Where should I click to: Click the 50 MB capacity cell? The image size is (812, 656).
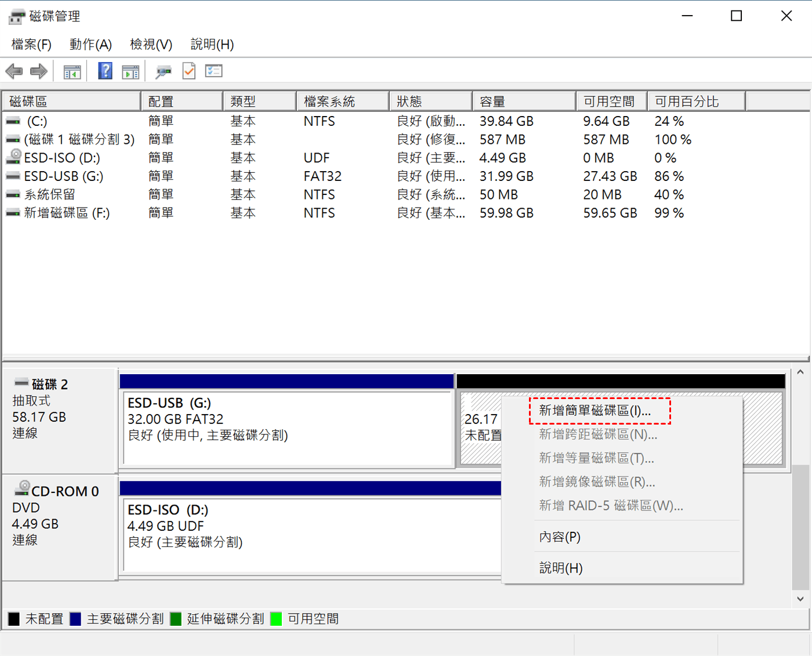[x=499, y=195]
